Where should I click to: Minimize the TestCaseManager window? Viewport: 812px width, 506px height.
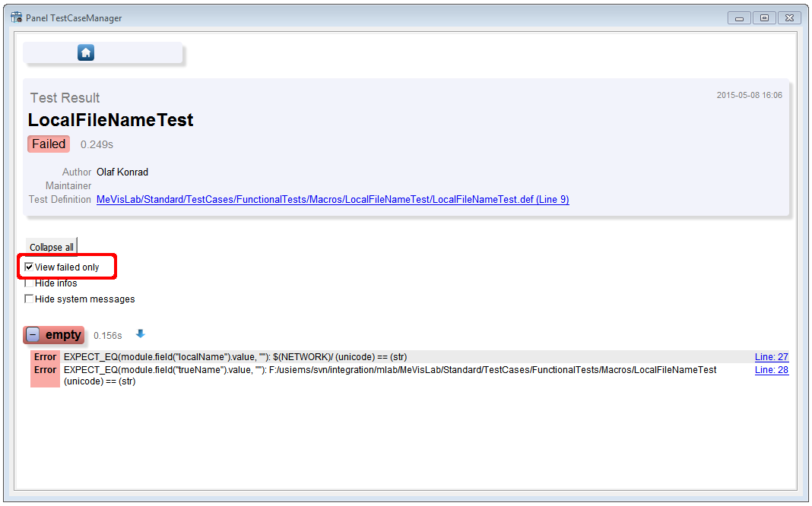coord(739,18)
